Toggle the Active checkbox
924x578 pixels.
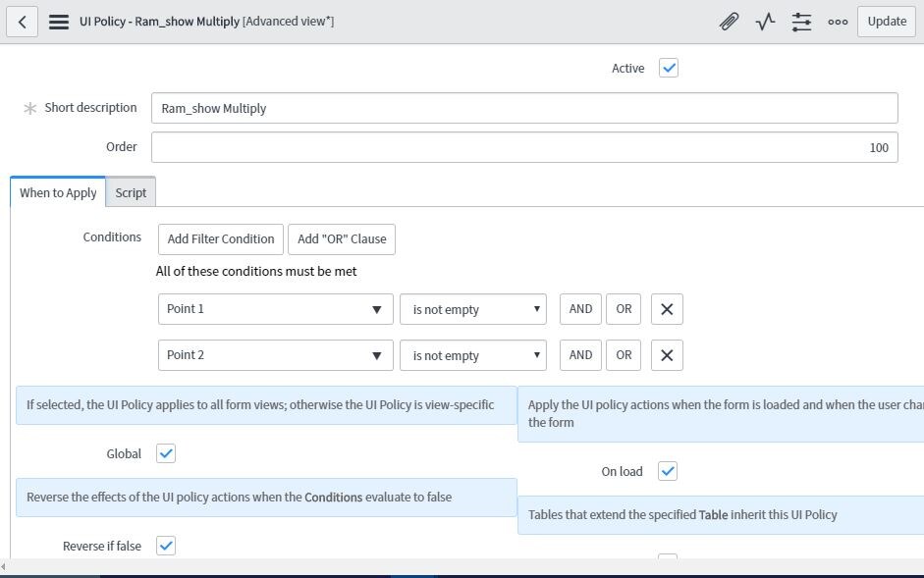pyautogui.click(x=669, y=68)
